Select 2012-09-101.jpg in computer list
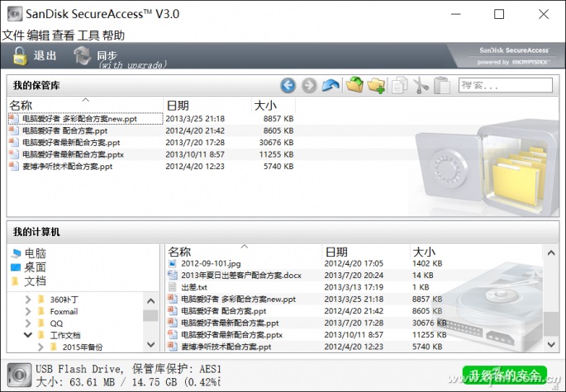 pos(211,263)
